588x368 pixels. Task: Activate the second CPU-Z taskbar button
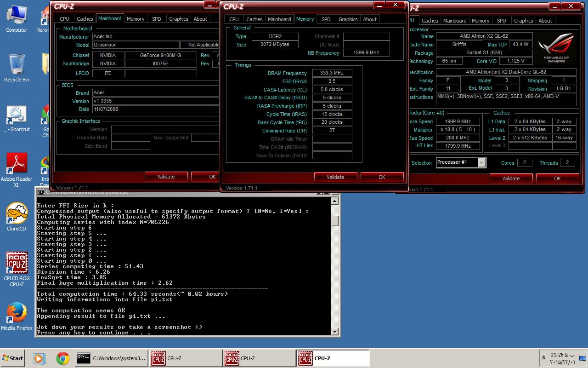(x=259, y=358)
